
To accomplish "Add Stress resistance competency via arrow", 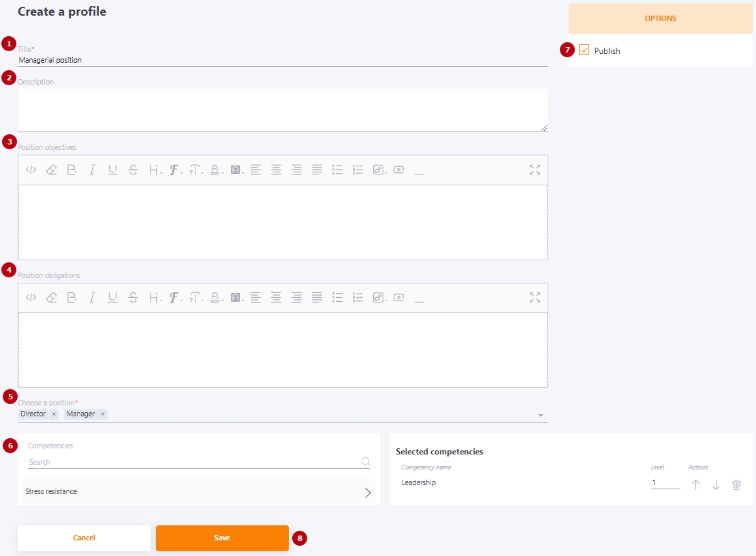I will click(x=368, y=493).
